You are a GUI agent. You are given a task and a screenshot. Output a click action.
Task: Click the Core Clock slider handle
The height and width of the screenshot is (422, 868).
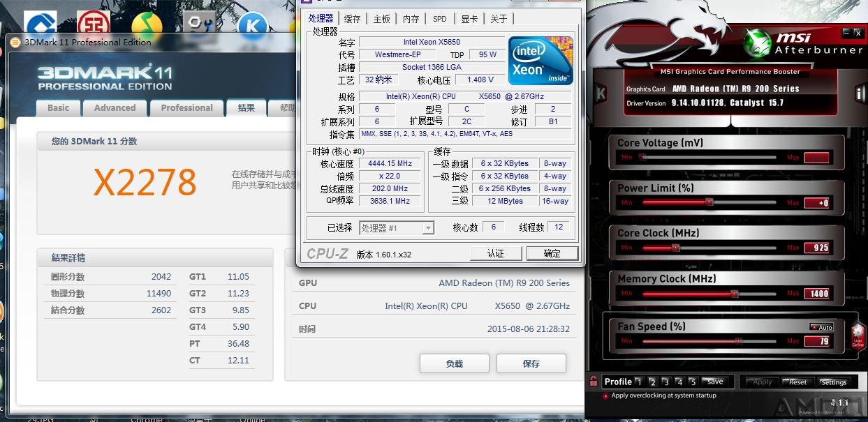click(x=675, y=248)
